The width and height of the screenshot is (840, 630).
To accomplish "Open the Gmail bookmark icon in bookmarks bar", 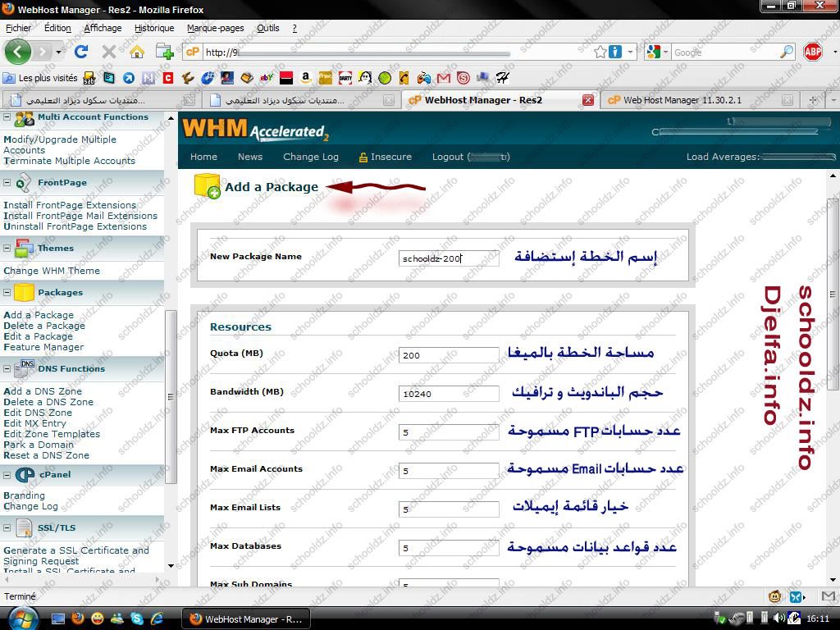I will (x=444, y=78).
